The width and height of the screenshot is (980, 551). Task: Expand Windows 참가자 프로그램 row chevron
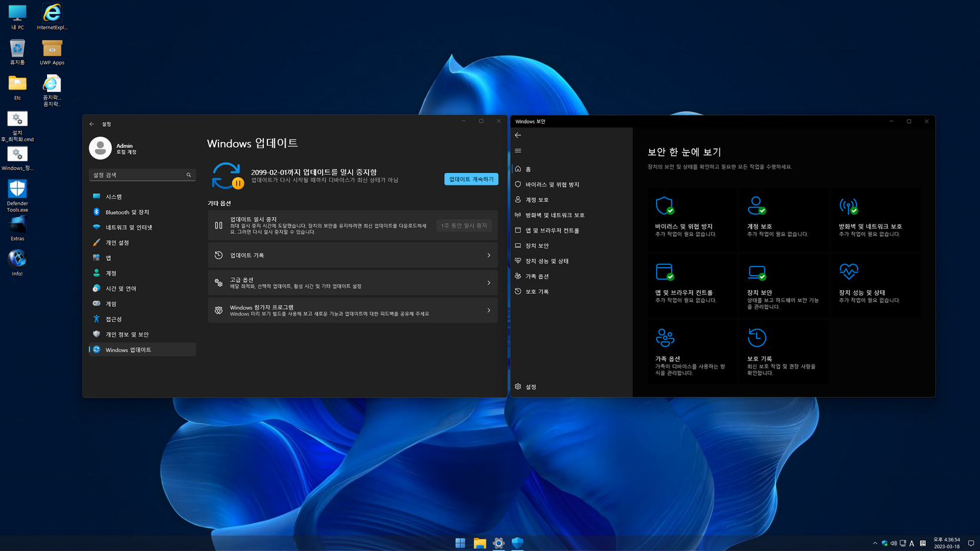[x=489, y=310]
